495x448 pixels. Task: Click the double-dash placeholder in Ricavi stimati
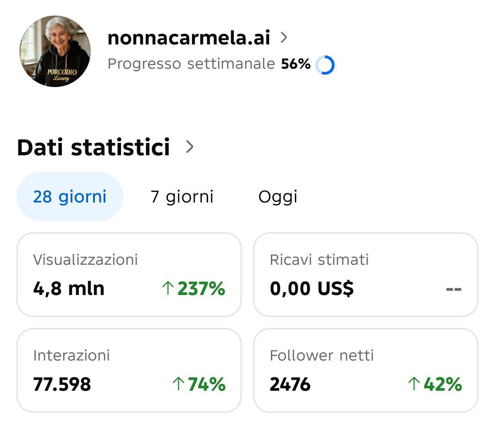pyautogui.click(x=453, y=290)
